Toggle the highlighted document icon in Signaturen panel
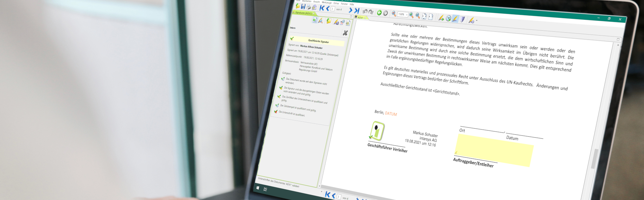This screenshot has height=200, width=644. click(x=314, y=20)
